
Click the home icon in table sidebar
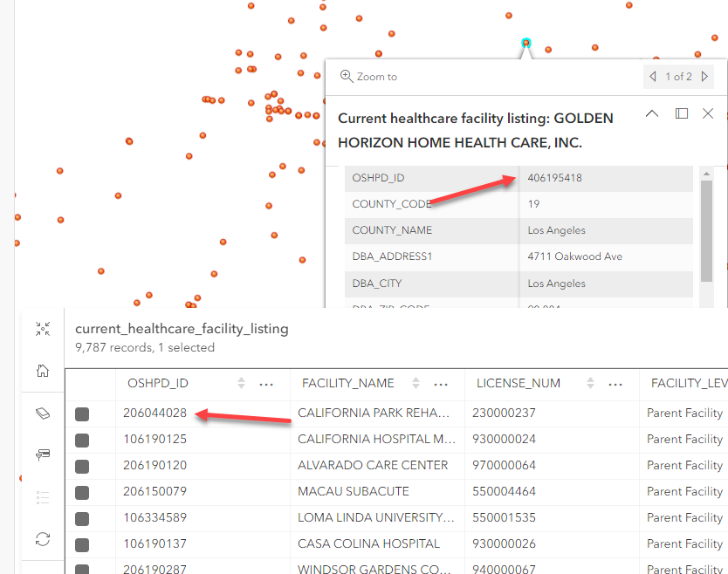point(42,371)
